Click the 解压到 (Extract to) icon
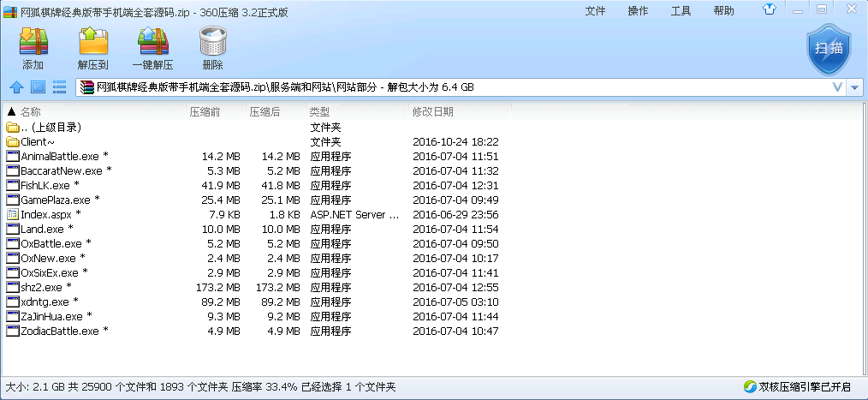 point(92,48)
